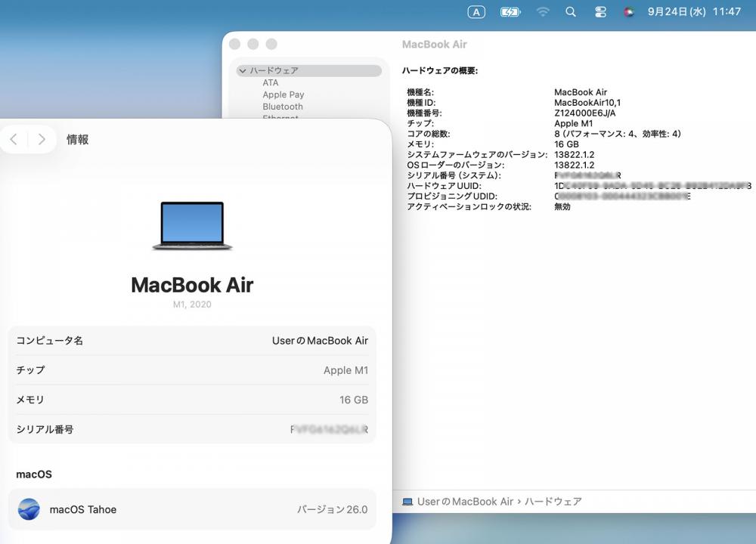Click the MacBook Air laptop image
Image resolution: width=756 pixels, height=544 pixels.
coord(192,226)
